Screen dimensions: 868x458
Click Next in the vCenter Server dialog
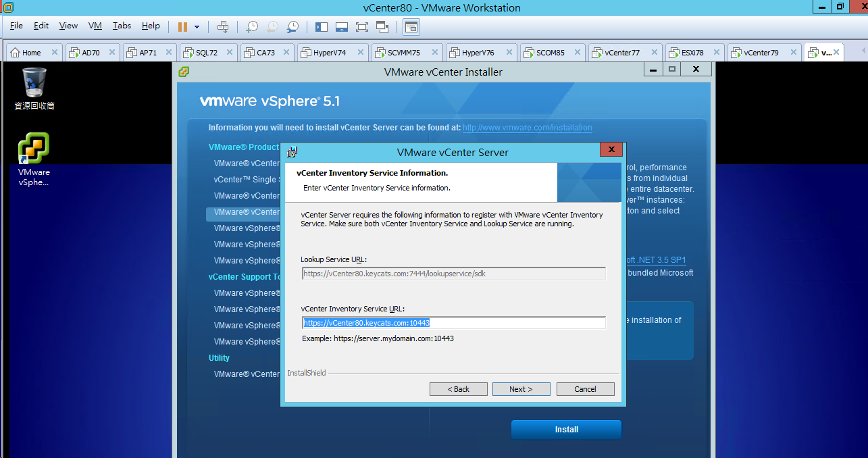pos(521,389)
